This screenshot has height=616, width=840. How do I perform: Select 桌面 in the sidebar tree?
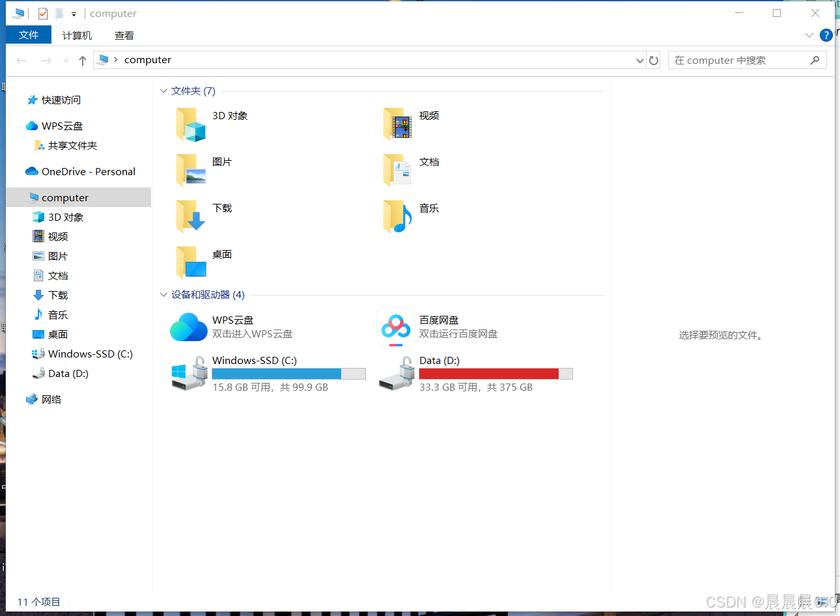click(x=58, y=334)
